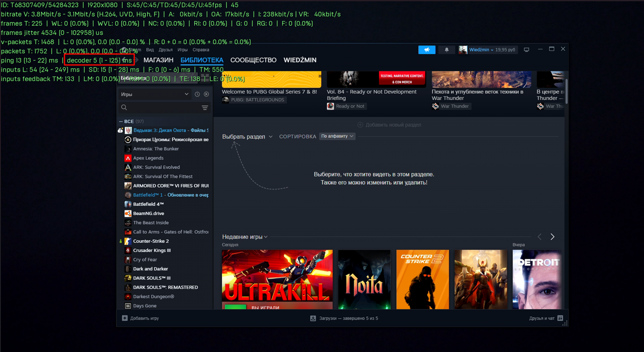Image resolution: width=644 pixels, height=352 pixels.
Task: Click Добавить новый раздел
Action: pyautogui.click(x=389, y=125)
